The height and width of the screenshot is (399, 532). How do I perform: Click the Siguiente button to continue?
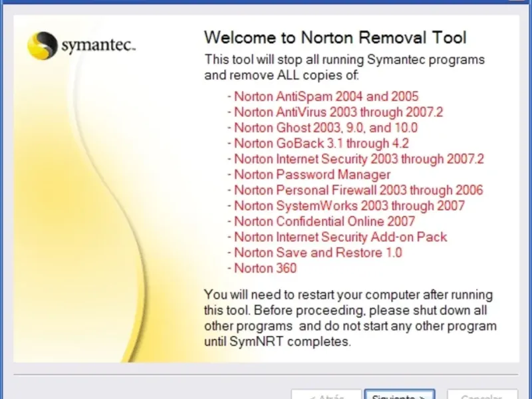pos(400,394)
